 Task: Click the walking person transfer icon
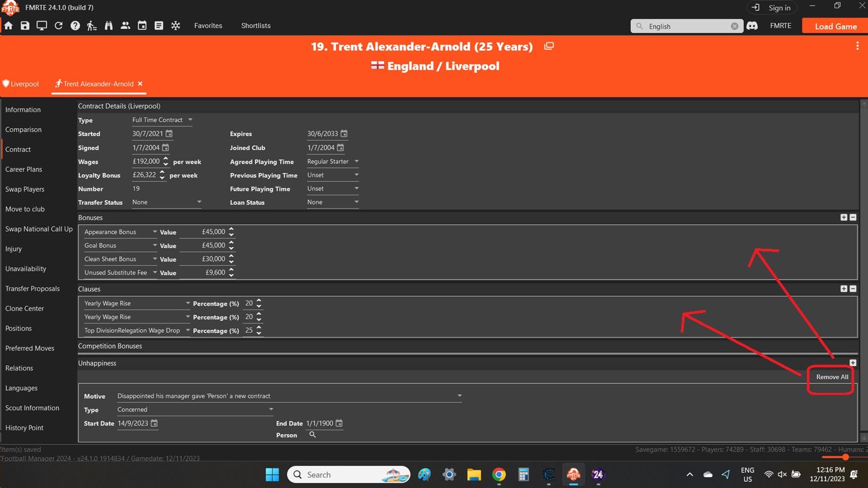pyautogui.click(x=91, y=26)
